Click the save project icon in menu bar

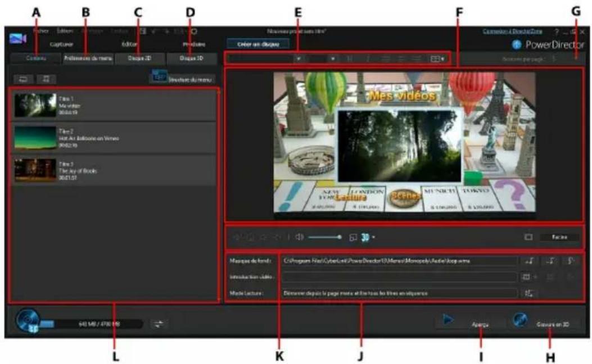coord(143,31)
